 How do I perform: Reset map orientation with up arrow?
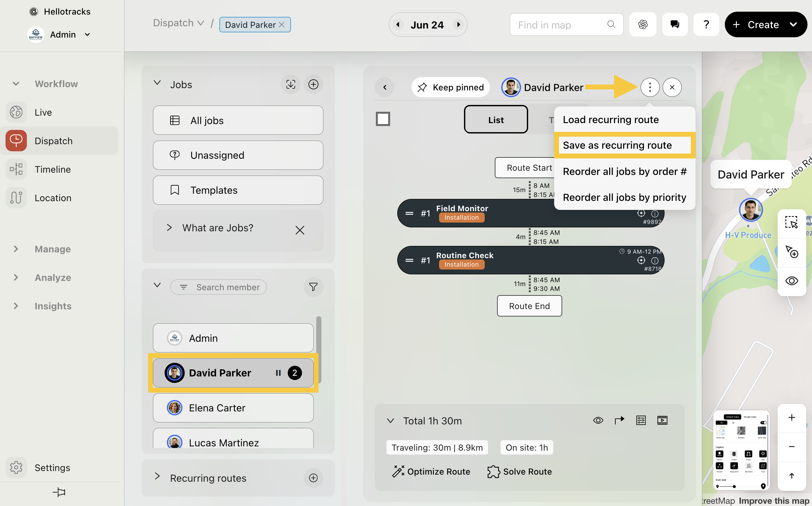pos(792,476)
